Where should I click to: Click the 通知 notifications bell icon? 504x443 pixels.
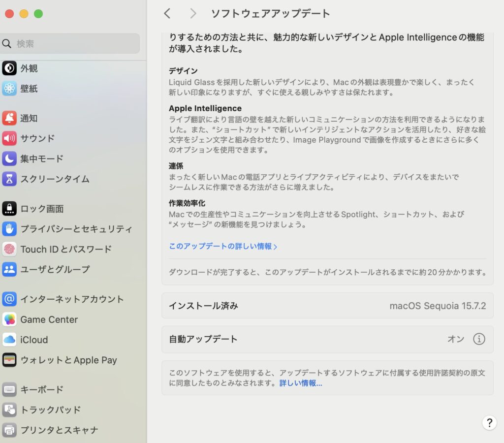pos(9,118)
